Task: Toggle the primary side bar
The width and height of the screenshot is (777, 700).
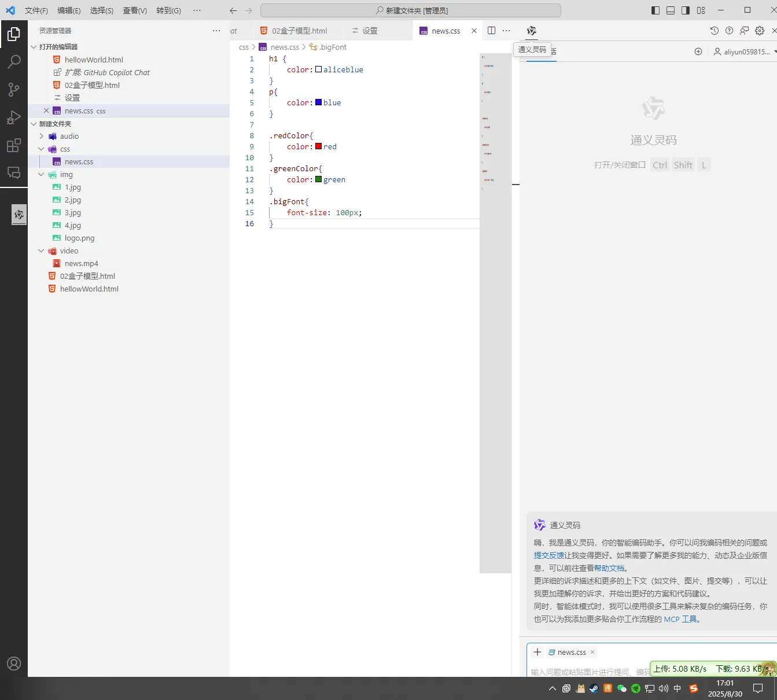Action: click(x=656, y=10)
